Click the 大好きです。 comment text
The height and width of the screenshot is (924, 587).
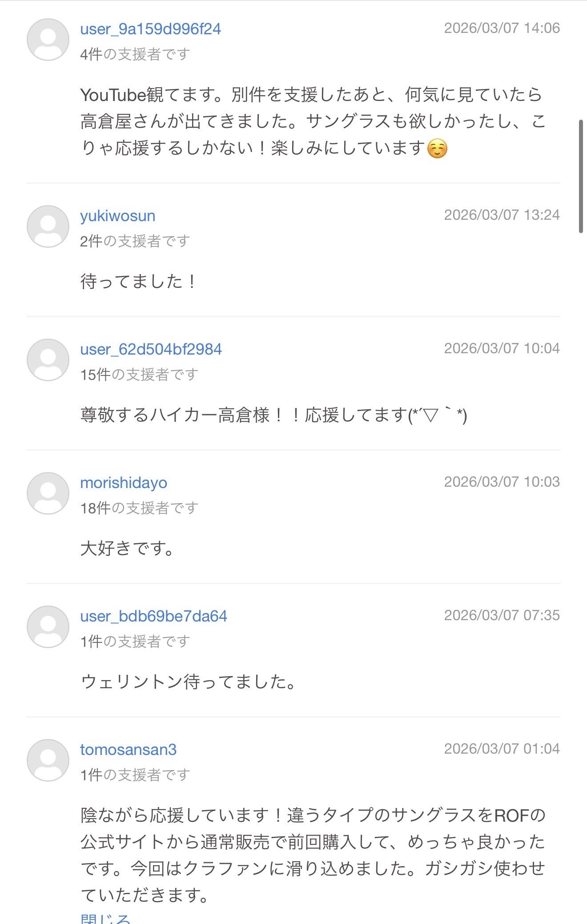(127, 549)
